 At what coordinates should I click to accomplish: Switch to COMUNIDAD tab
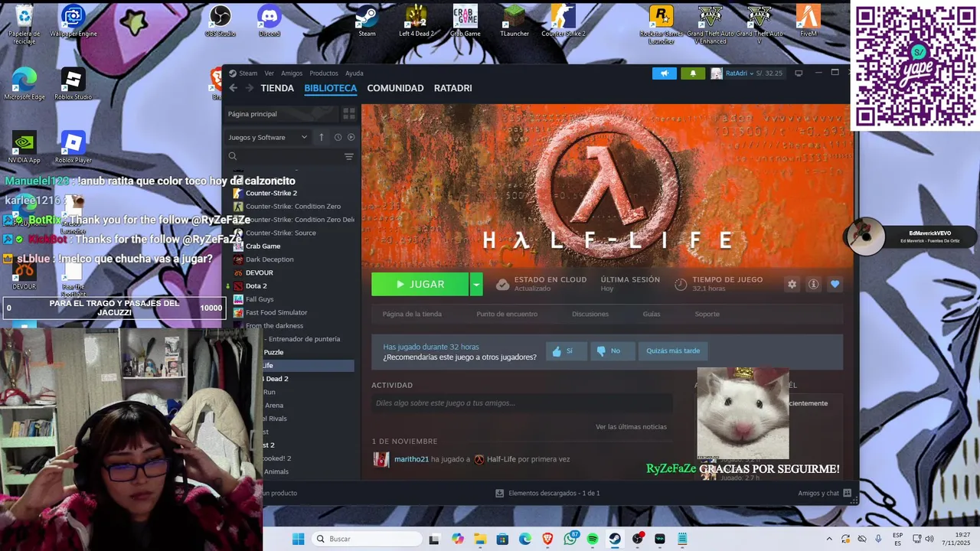(395, 88)
